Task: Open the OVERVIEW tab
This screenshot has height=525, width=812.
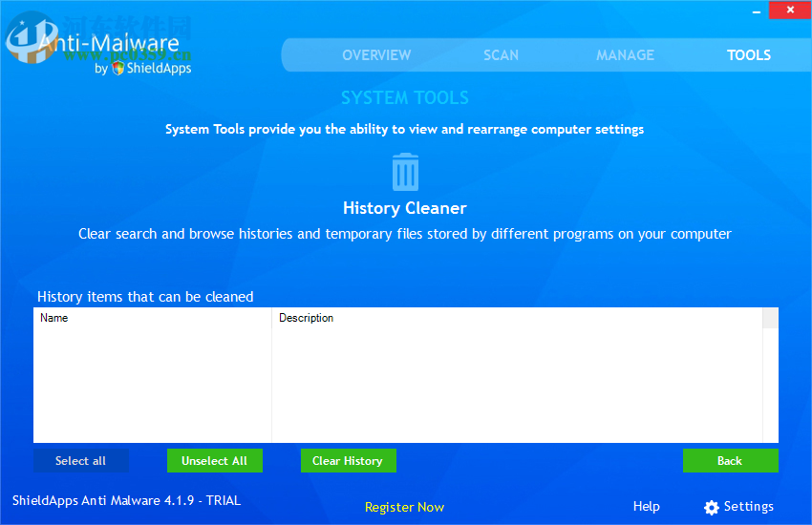Action: 376,55
